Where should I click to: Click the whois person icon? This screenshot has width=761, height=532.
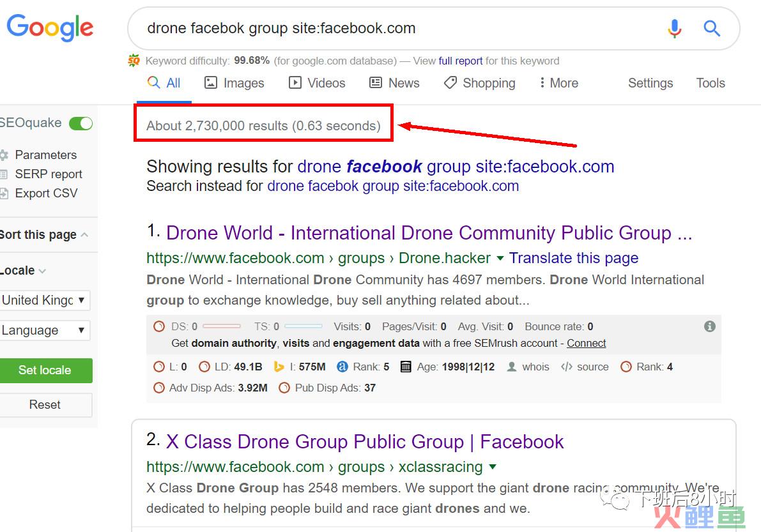click(512, 367)
